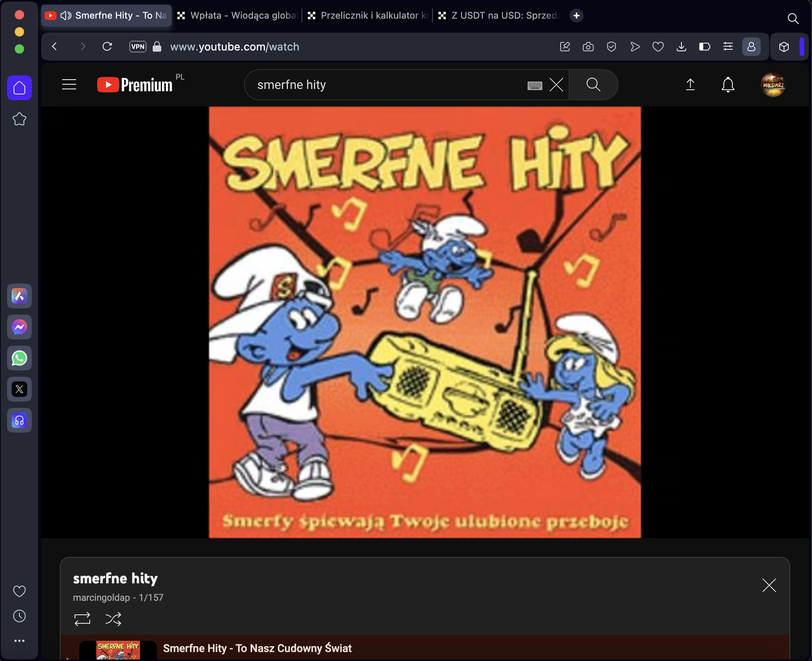Screen dimensions: 812x661
Task: Click the smerfne hity search field
Action: 385,85
